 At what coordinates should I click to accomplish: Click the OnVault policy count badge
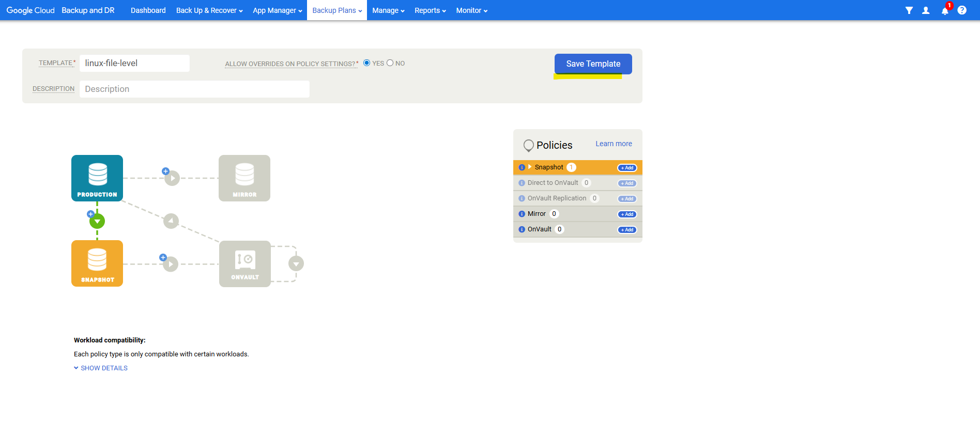tap(559, 229)
